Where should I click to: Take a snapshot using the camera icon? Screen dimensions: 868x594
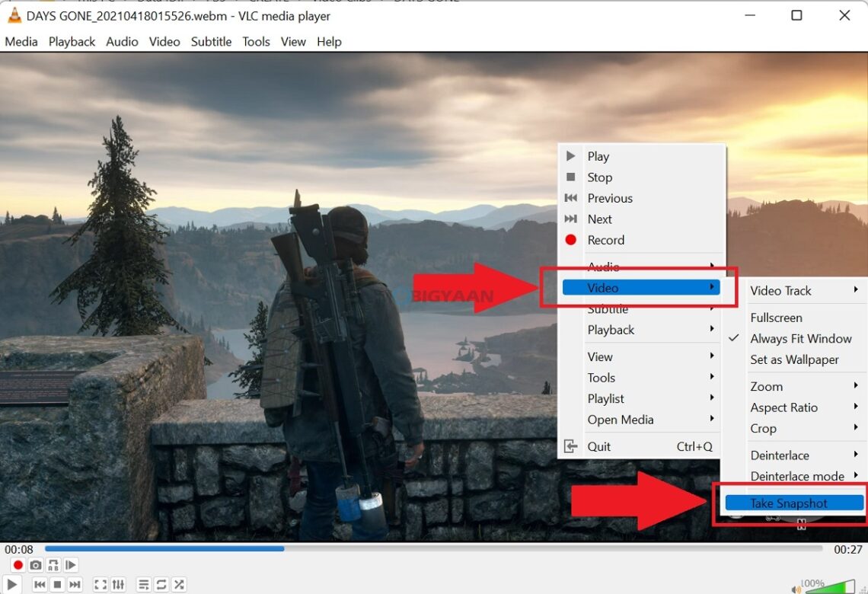pos(35,564)
